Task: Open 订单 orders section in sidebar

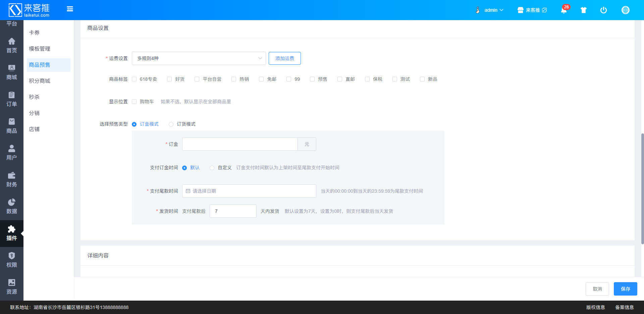Action: coord(12,99)
